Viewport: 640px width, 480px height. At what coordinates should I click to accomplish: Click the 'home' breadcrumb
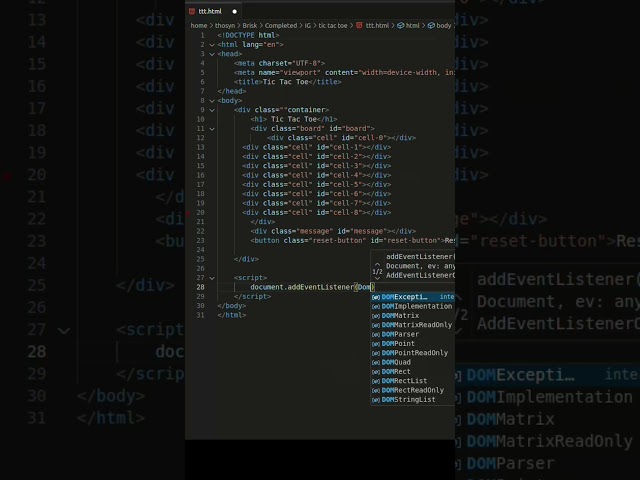click(199, 26)
